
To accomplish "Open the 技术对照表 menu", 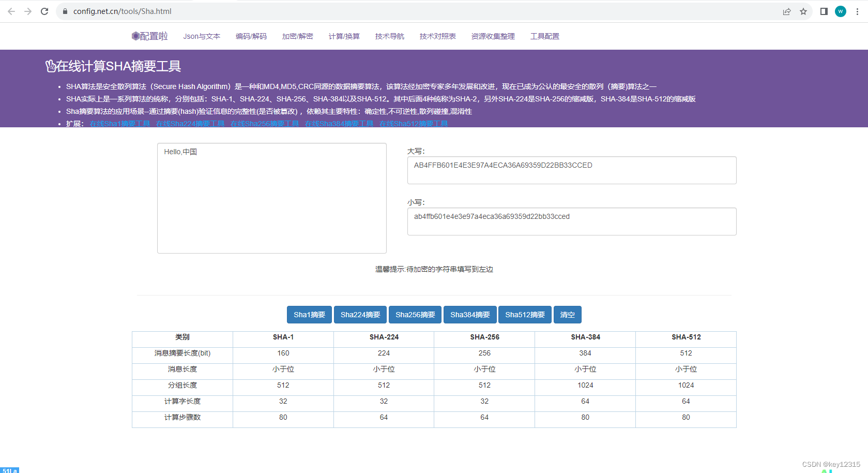I will click(x=438, y=36).
